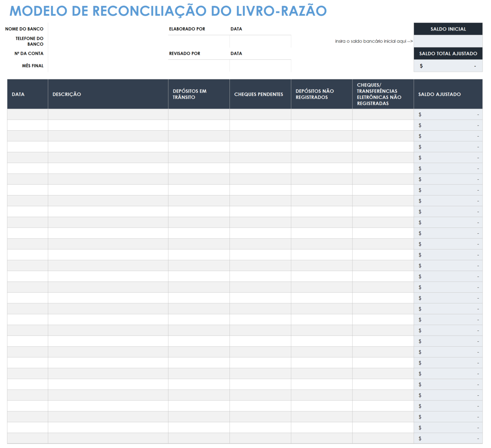Click the last-row DESCRIÇÃO cell

[108, 438]
